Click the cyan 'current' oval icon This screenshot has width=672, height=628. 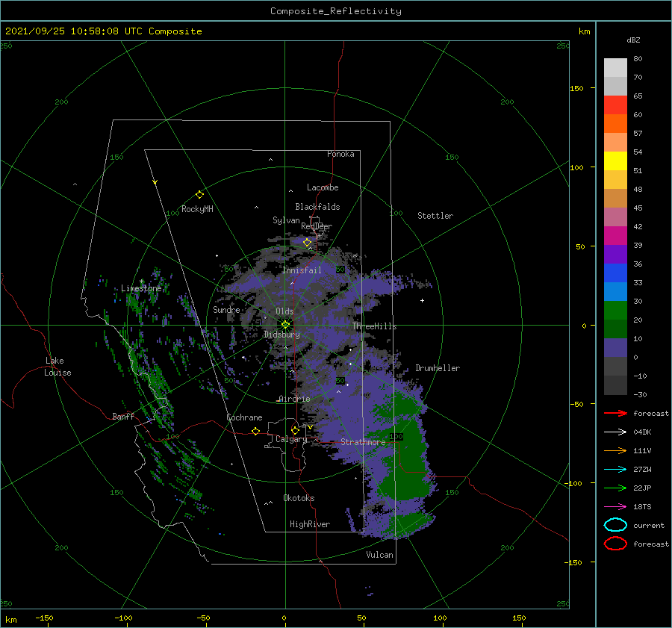coord(615,525)
